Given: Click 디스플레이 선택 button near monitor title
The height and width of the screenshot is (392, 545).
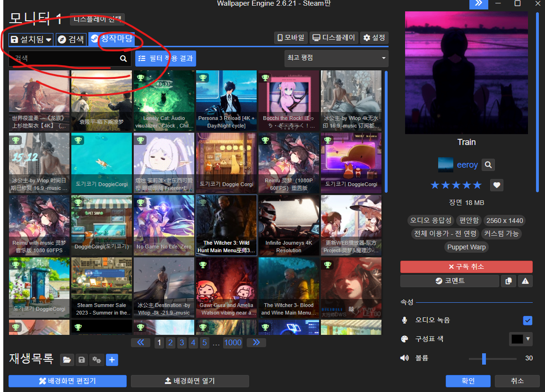Looking at the screenshot, I should click(x=97, y=19).
